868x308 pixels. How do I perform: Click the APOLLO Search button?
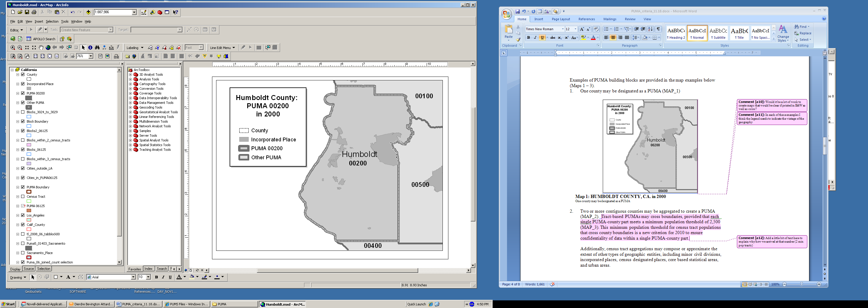point(41,39)
